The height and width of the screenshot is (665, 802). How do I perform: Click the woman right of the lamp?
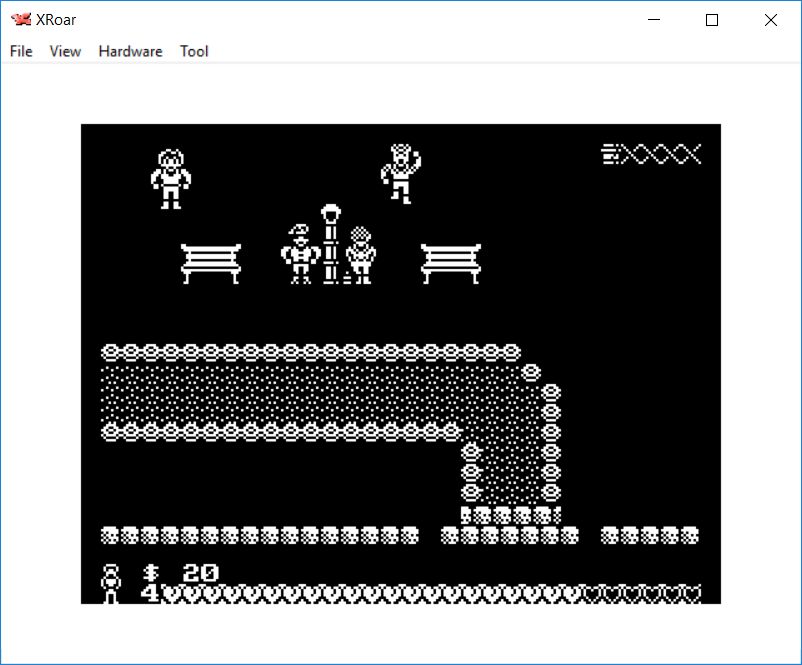[361, 255]
